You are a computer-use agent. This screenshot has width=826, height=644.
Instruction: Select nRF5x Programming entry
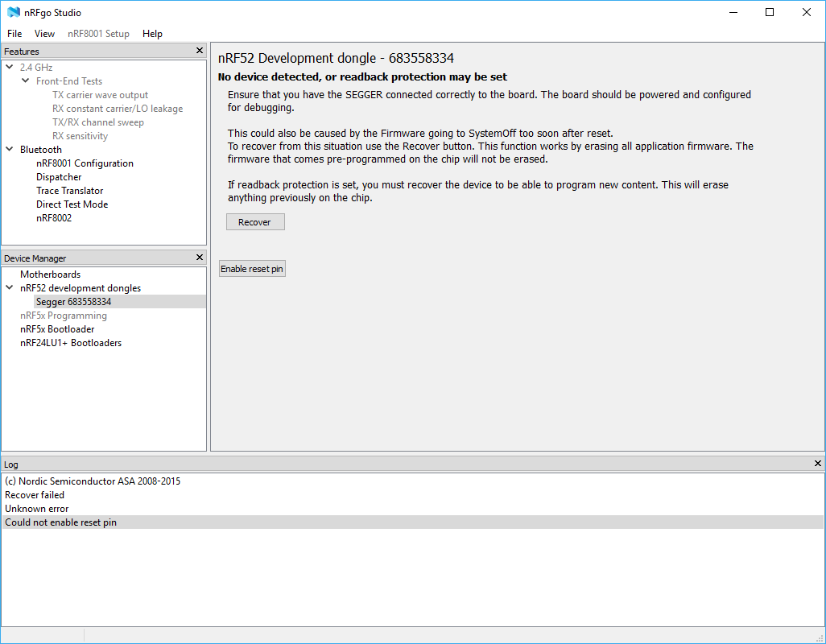[64, 316]
